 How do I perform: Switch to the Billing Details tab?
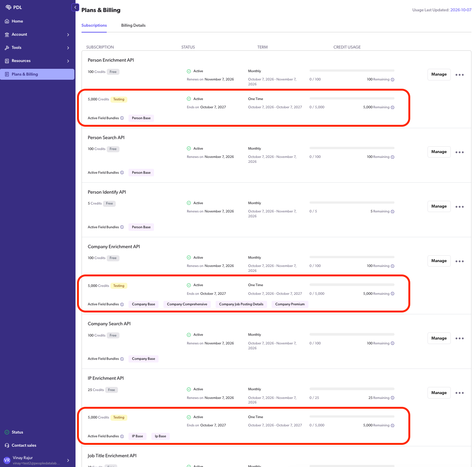click(133, 26)
